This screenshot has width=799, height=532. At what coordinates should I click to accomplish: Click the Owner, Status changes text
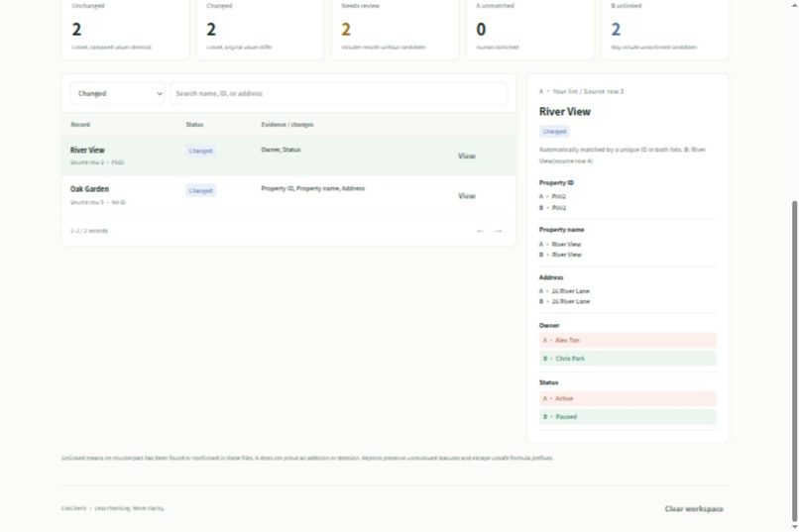tap(281, 150)
